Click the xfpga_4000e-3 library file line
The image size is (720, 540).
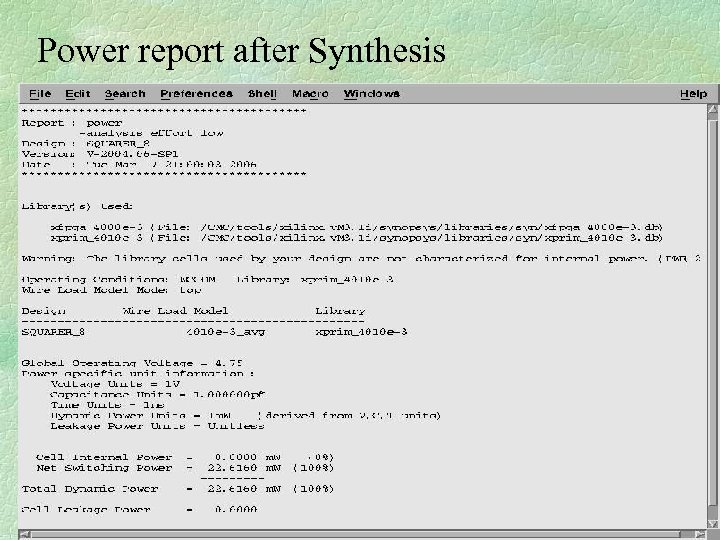[356, 227]
